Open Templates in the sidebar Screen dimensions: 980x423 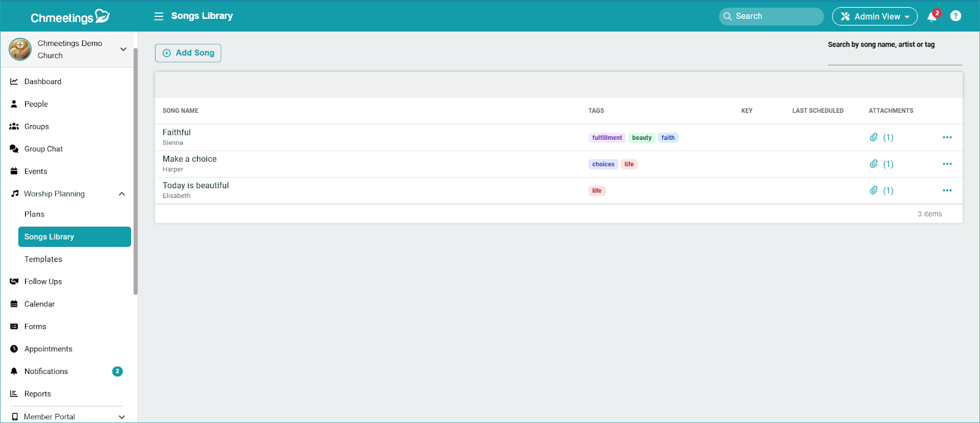point(43,259)
